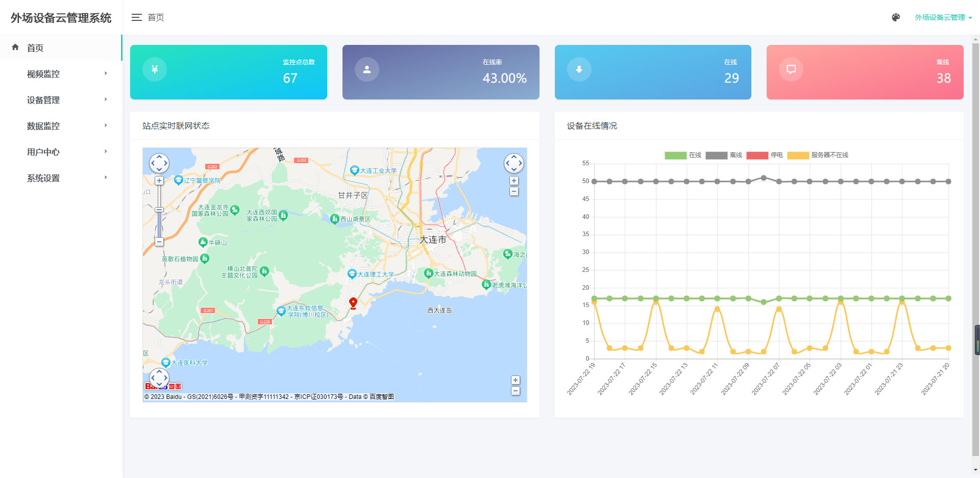The height and width of the screenshot is (478, 980).
Task: Click the map zoom level slider handle
Action: [159, 210]
